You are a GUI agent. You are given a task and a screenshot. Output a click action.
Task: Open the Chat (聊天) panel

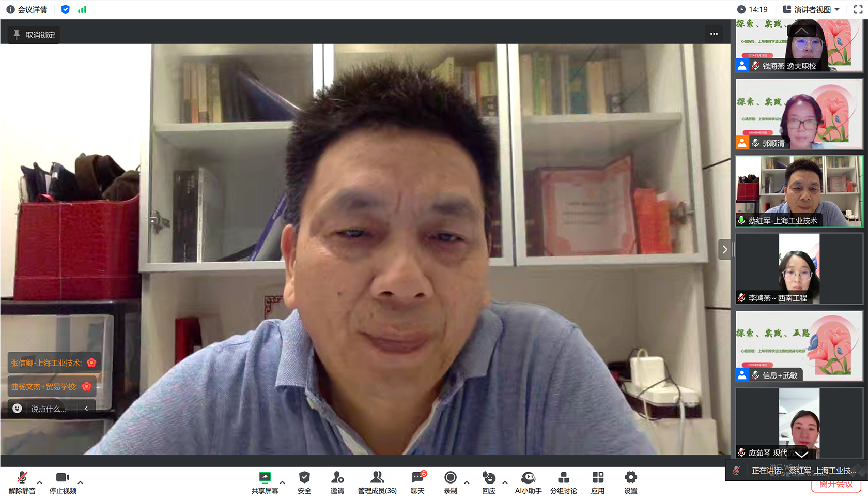click(418, 482)
